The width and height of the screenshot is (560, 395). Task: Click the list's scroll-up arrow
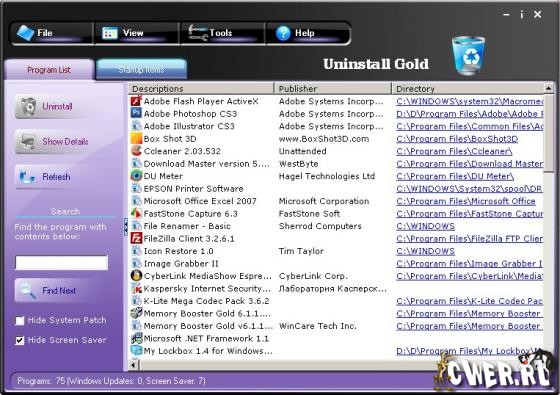[549, 88]
